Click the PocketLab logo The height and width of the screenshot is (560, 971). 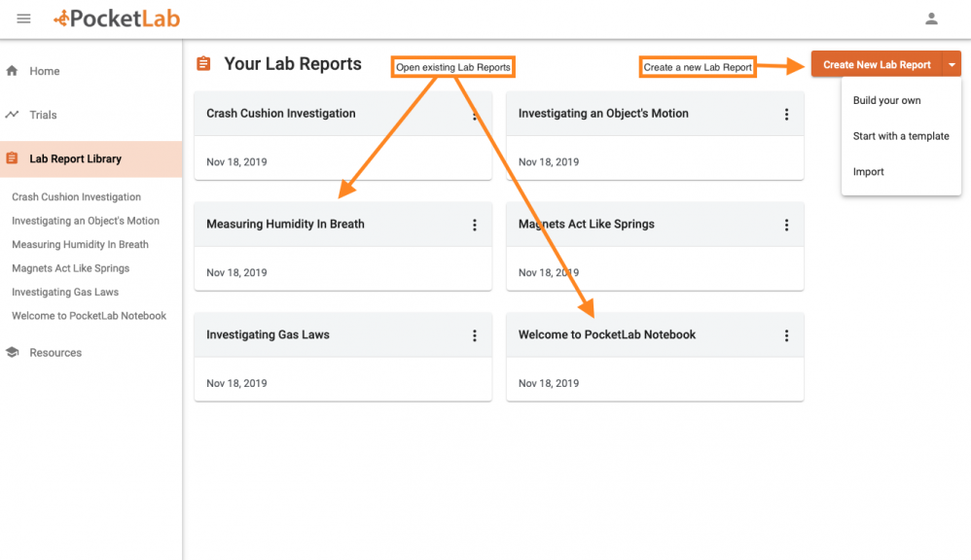pos(117,18)
